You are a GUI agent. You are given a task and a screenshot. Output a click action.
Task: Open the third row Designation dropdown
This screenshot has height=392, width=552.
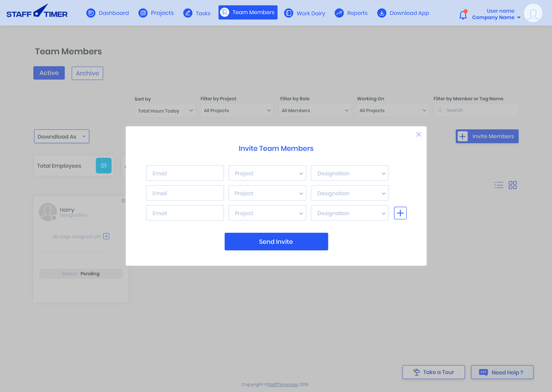[x=349, y=213]
